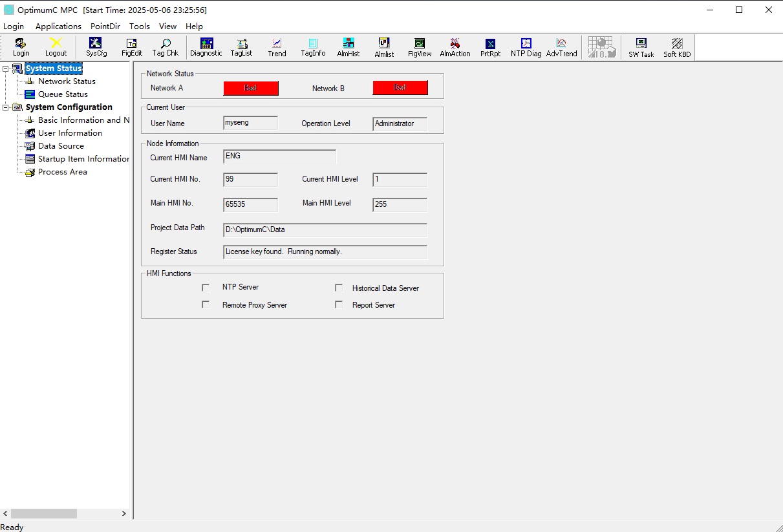Click the red Network B status indicator

coord(400,88)
